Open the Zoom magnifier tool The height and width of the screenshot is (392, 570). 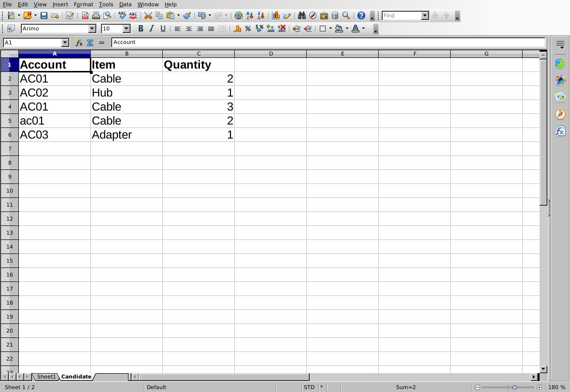346,15
